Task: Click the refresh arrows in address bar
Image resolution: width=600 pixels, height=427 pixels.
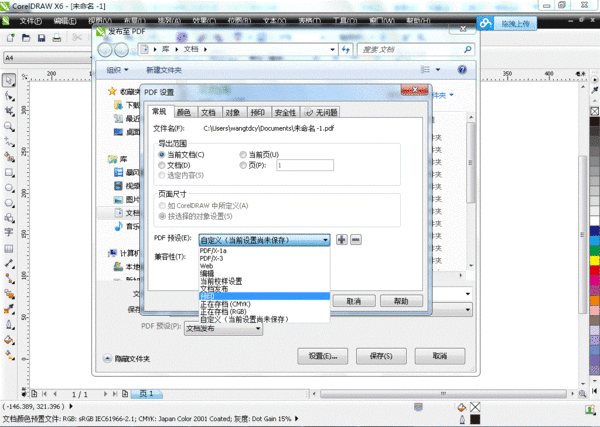Action: tap(346, 49)
